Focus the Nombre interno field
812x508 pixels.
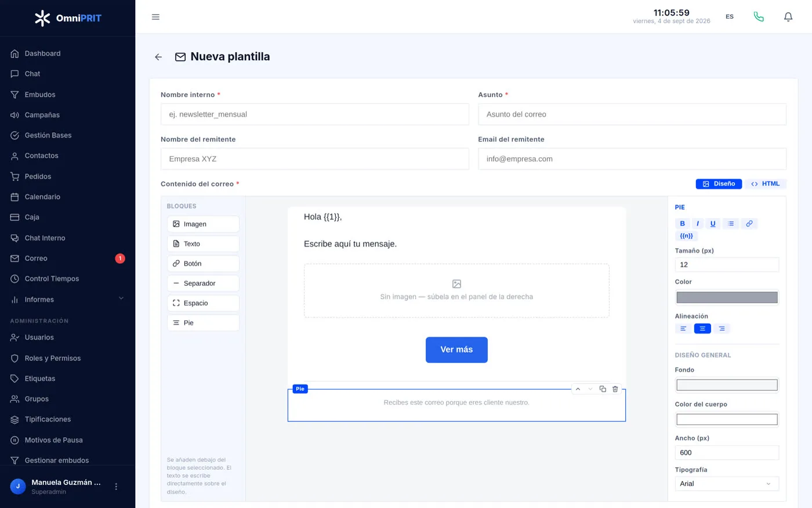(x=315, y=114)
